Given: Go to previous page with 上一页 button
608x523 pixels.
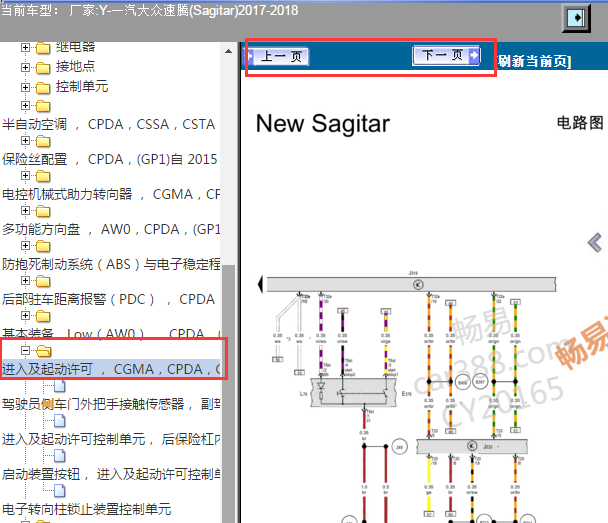Looking at the screenshot, I should pyautogui.click(x=278, y=57).
